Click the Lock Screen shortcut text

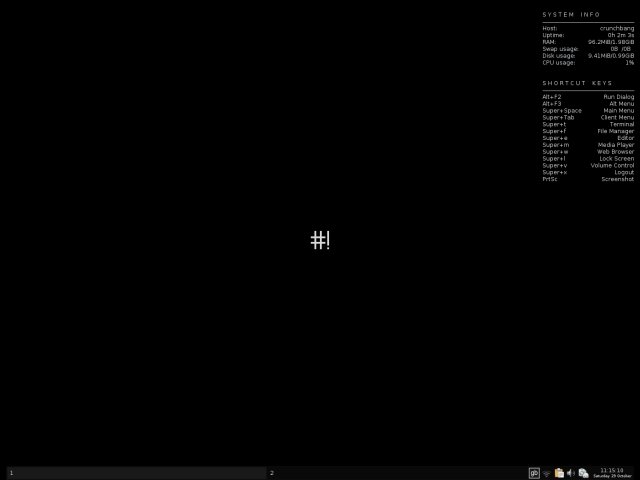click(x=617, y=158)
